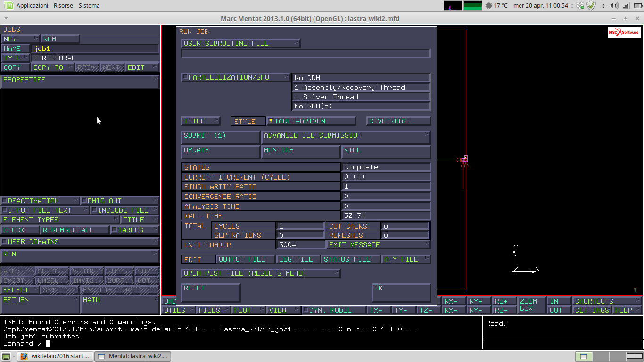Open the Firefox wikitelaio2016 taskbar entry

pyautogui.click(x=55, y=356)
